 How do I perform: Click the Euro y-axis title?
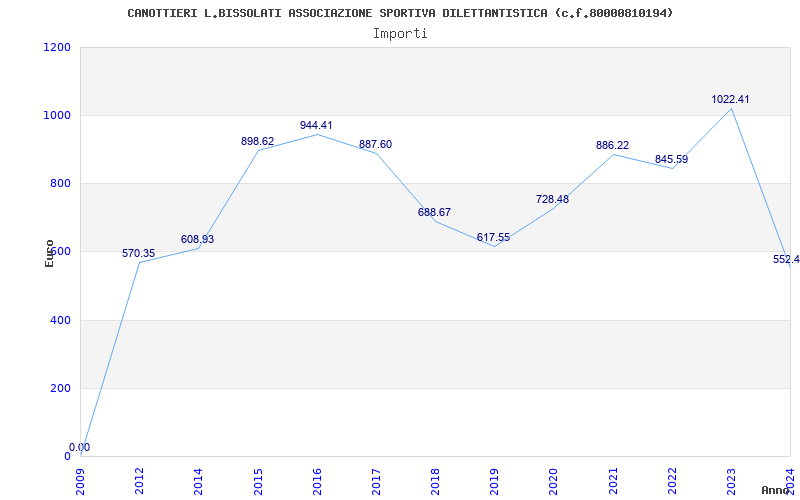[49, 253]
